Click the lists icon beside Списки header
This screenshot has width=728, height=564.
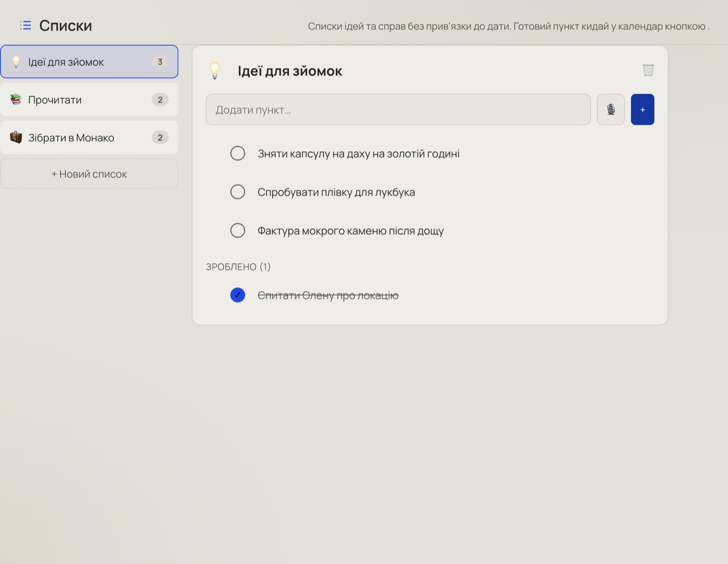pos(25,25)
